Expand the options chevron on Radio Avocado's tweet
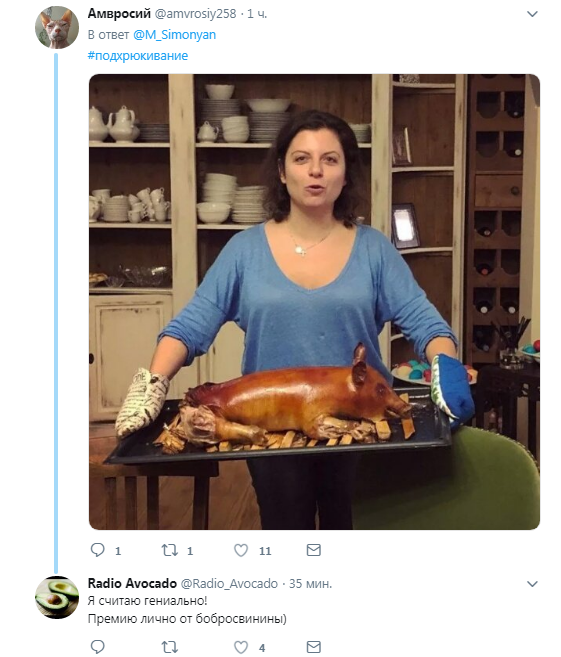 532,584
